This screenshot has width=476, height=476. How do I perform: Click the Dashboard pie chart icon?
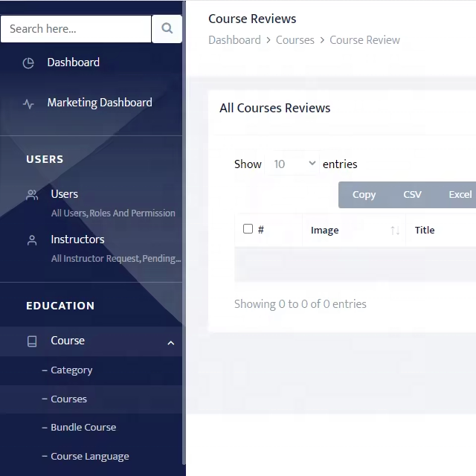point(28,63)
